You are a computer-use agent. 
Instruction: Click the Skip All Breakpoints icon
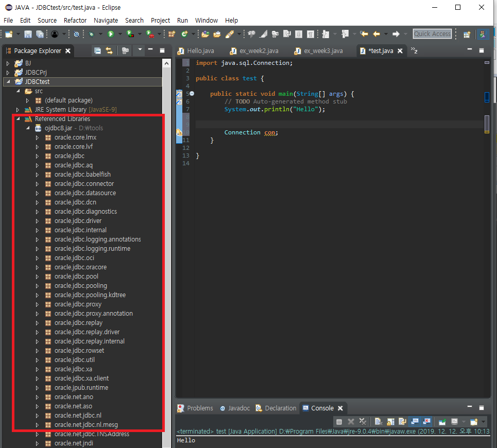tap(76, 34)
